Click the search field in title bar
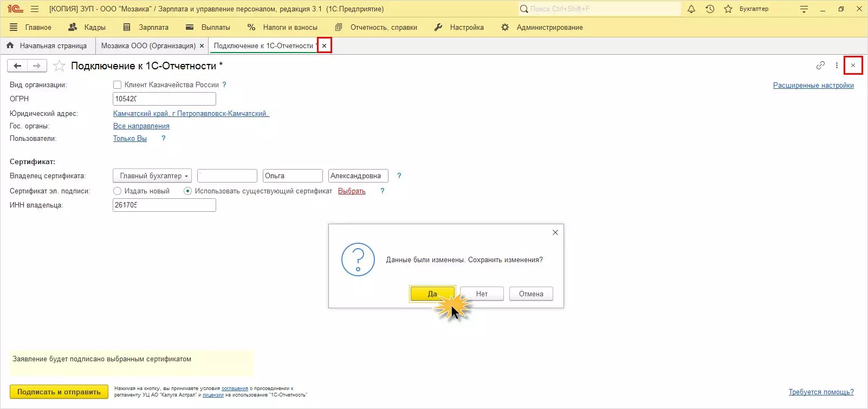868x409 pixels. pos(599,9)
